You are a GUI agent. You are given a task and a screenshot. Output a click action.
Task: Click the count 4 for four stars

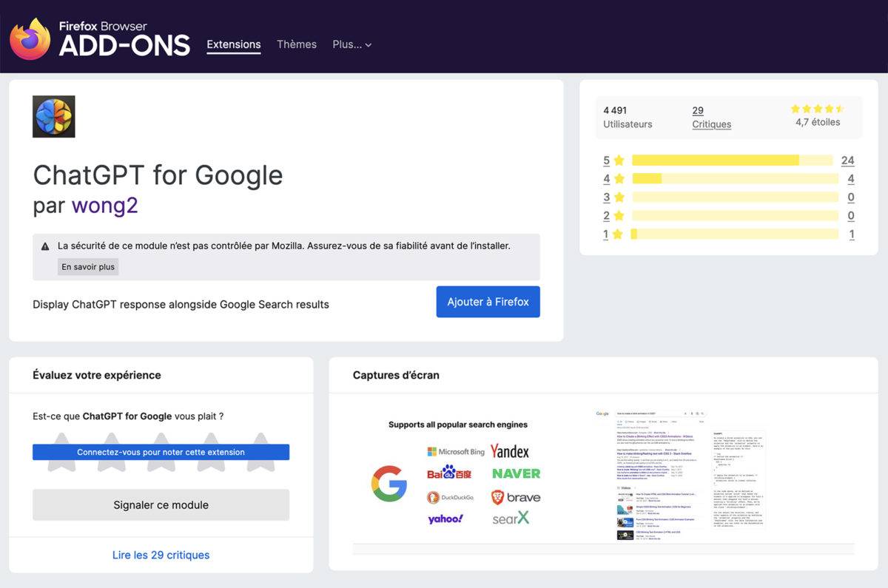851,179
